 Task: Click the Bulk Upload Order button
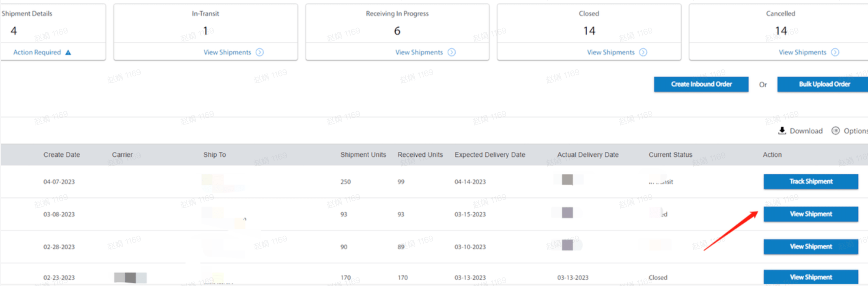click(x=824, y=84)
